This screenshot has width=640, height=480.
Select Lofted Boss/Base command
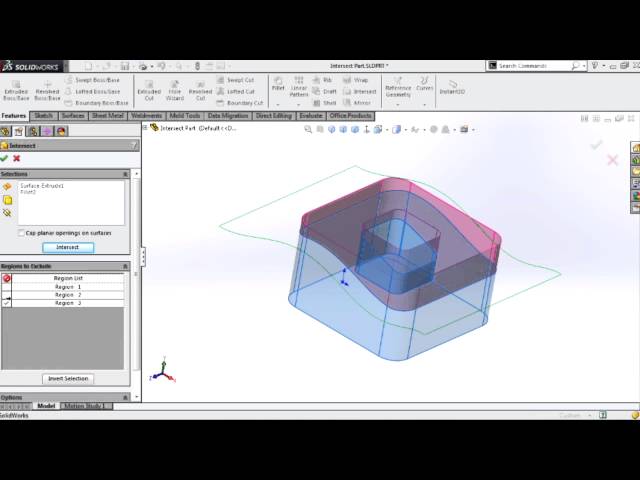[93, 91]
